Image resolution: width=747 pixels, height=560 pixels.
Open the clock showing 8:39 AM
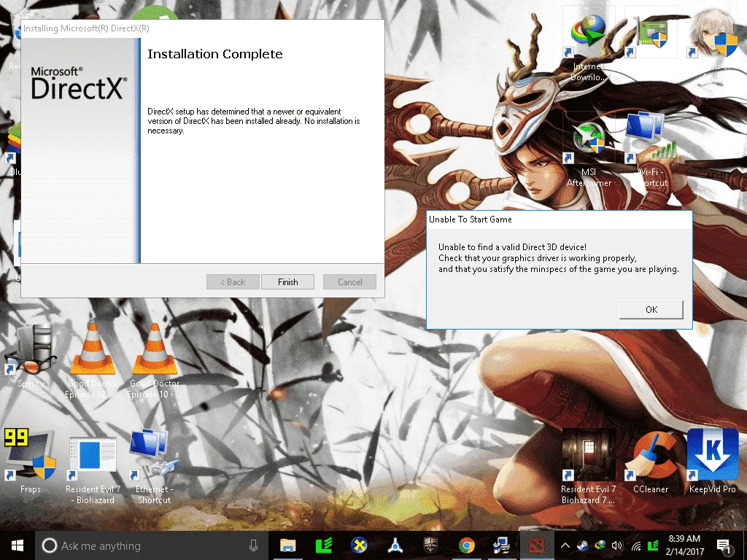[x=684, y=545]
